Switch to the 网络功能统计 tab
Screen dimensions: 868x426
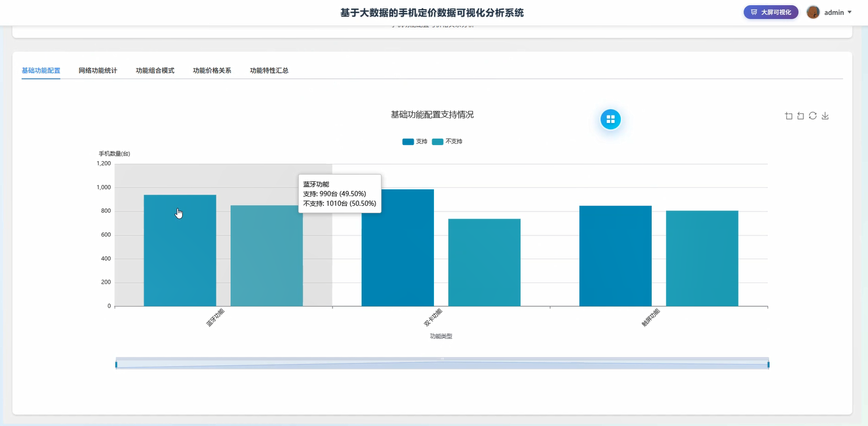click(98, 71)
